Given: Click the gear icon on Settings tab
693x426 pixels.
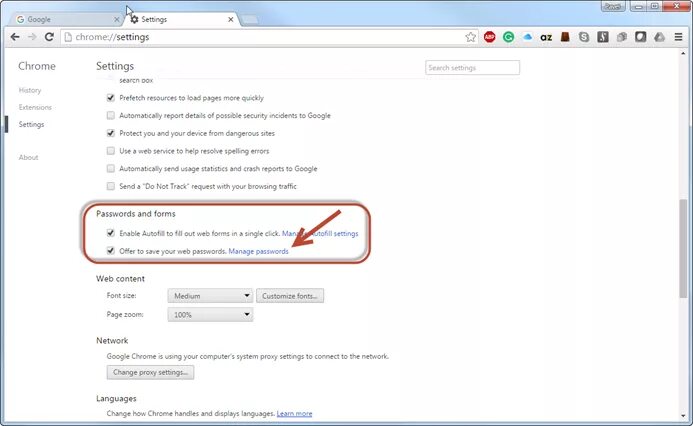Looking at the screenshot, I should click(x=134, y=19).
